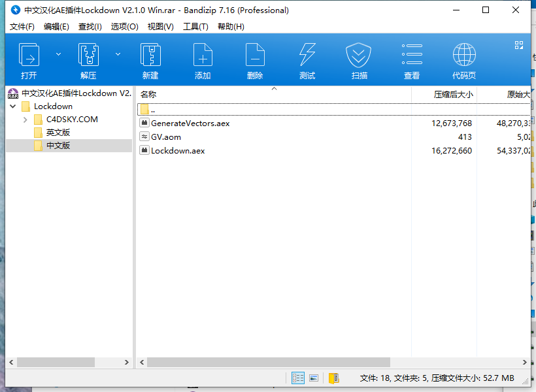This screenshot has width=536, height=392.
Task: Select the C4DSKY.COM folder in tree
Action: (x=72, y=120)
